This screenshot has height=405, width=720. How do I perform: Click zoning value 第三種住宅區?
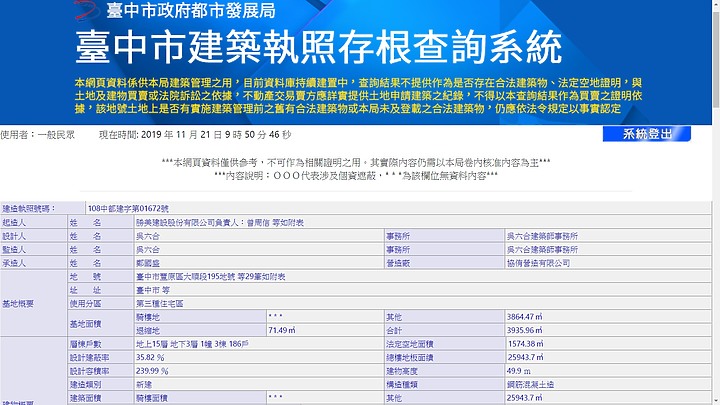(159, 304)
